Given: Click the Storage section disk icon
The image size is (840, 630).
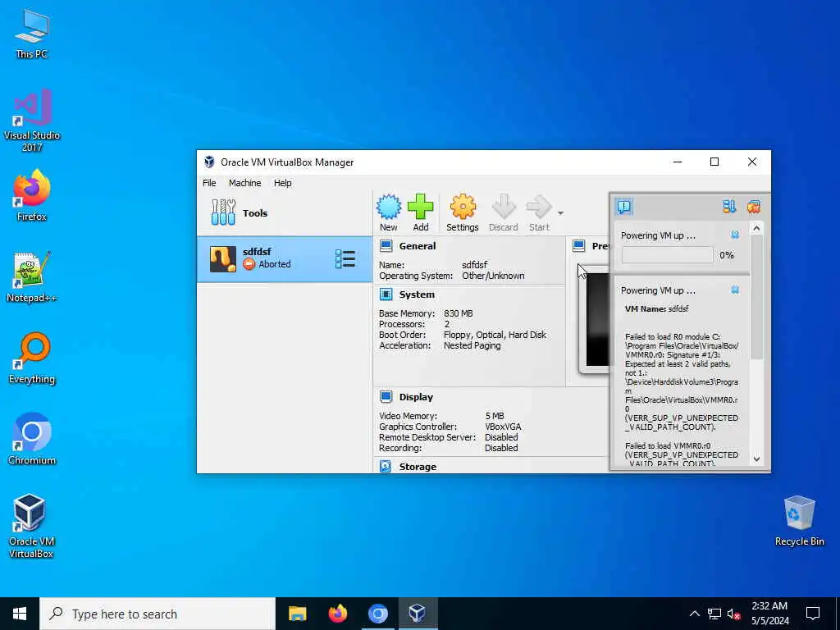Looking at the screenshot, I should point(386,466).
